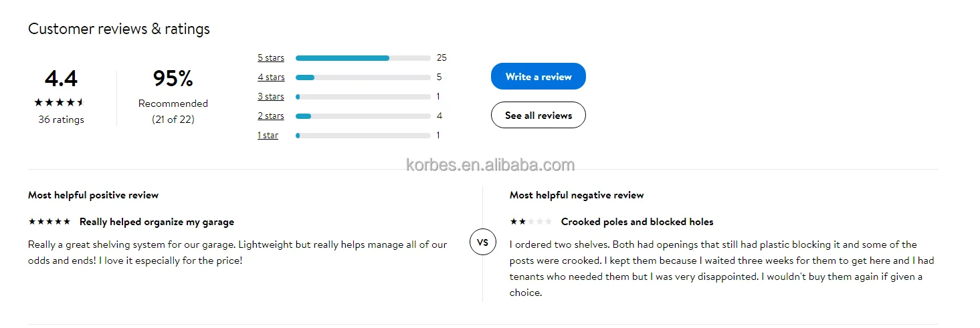The width and height of the screenshot is (980, 328).
Task: Click the 5 stars progress bar
Action: (x=363, y=58)
